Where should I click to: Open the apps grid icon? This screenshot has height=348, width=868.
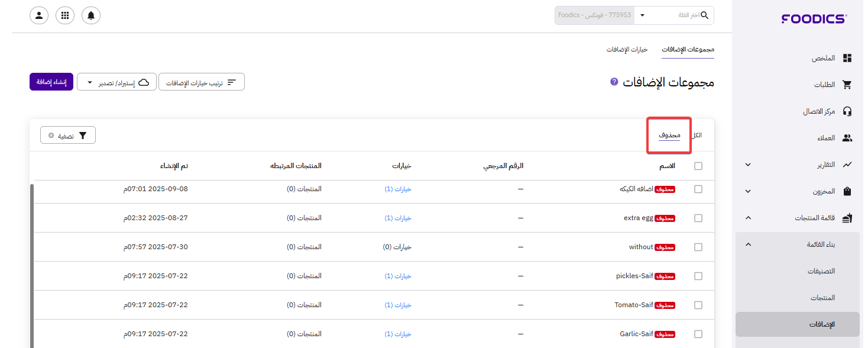(65, 15)
